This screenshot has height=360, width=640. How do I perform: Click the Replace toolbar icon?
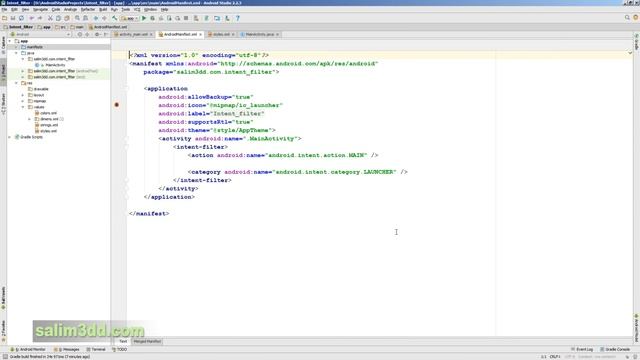point(85,18)
